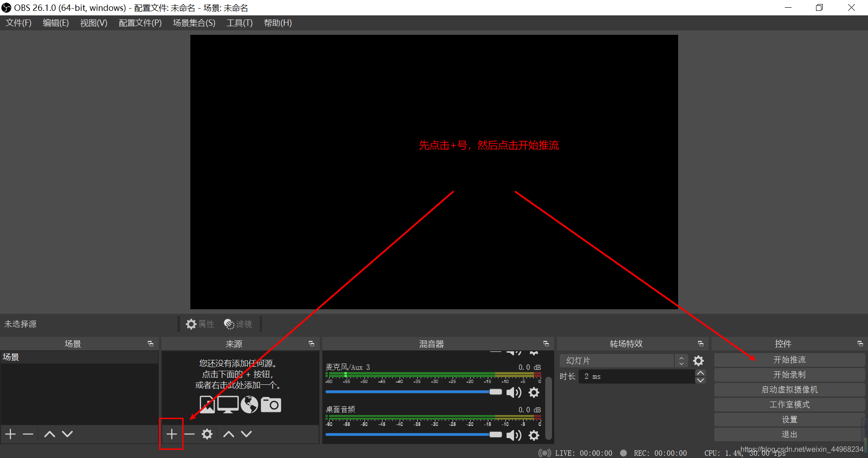This screenshot has height=458, width=868.
Task: Click the REC: 00:00:00 status text
Action: click(x=660, y=453)
